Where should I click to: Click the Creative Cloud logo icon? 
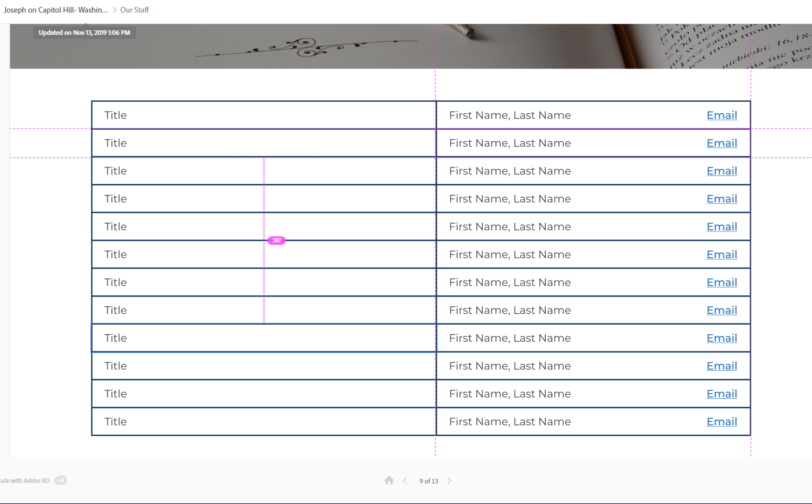pyautogui.click(x=61, y=481)
